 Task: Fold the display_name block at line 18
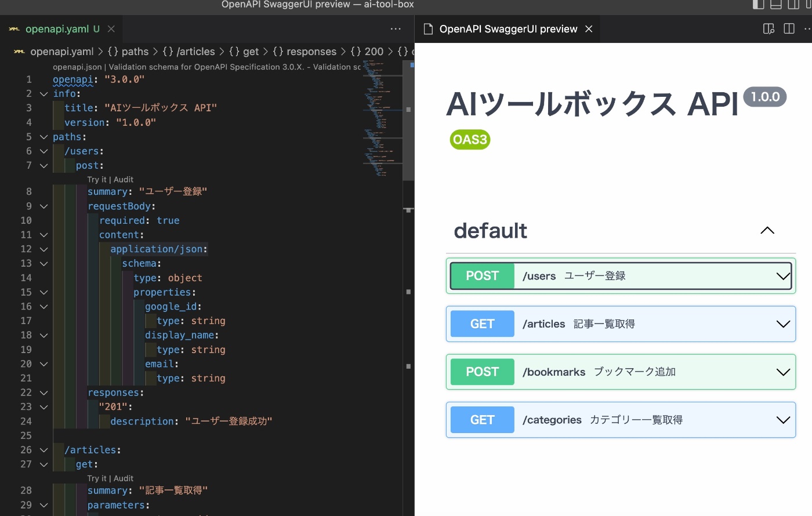point(43,335)
